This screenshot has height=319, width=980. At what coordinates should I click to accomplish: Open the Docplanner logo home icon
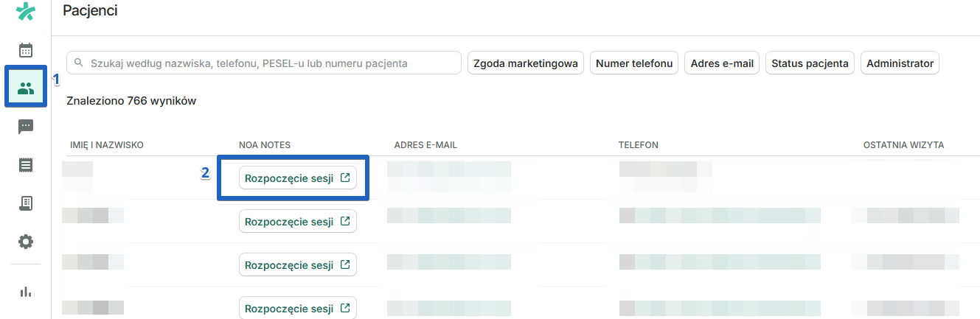(26, 12)
